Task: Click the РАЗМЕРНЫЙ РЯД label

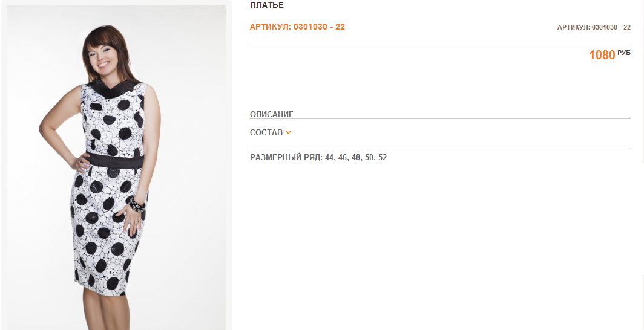Action: click(x=286, y=157)
